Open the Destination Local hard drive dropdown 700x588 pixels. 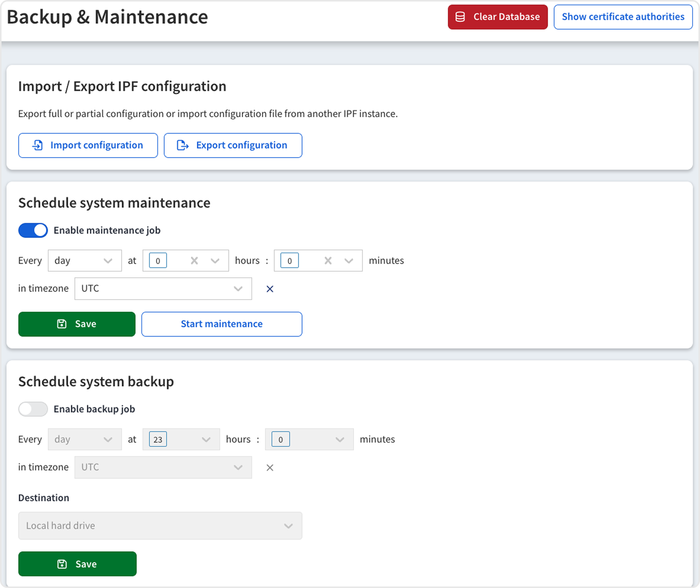pos(160,526)
